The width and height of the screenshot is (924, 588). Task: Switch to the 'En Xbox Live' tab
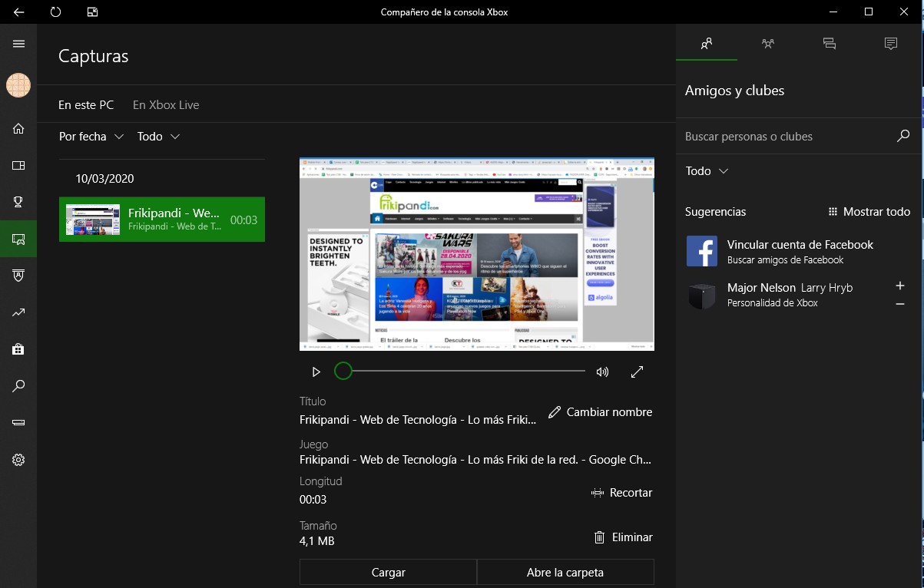click(166, 105)
